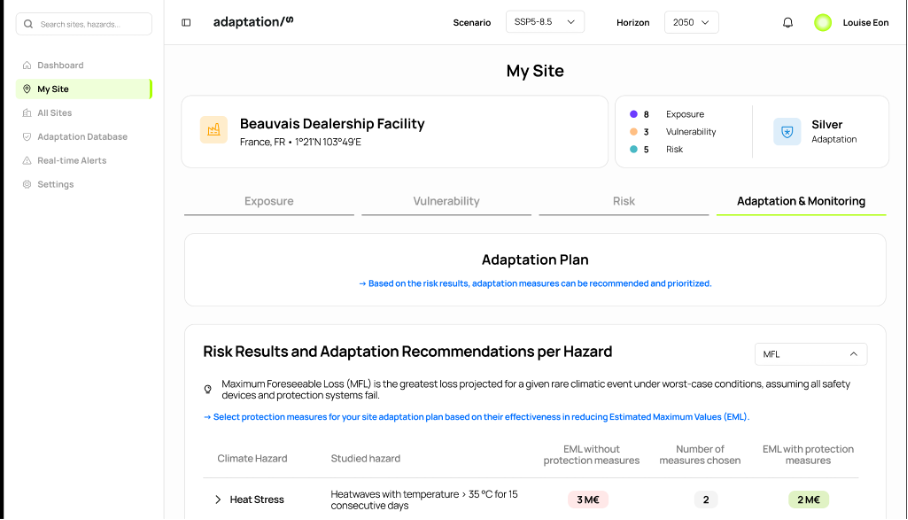This screenshot has height=520, width=908.
Task: Open Real-time Alerts in sidebar
Action: coord(71,160)
